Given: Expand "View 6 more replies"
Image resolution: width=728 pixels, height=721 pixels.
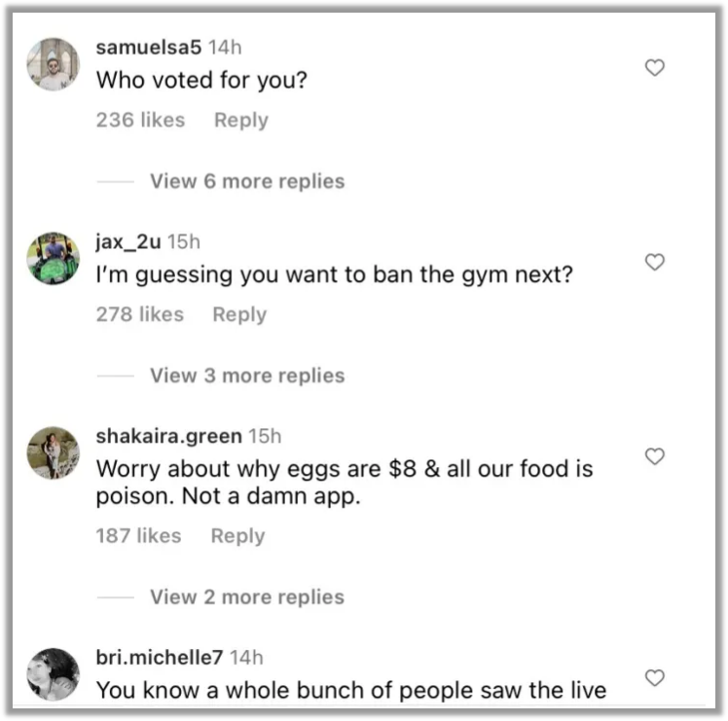Looking at the screenshot, I should coord(247,181).
